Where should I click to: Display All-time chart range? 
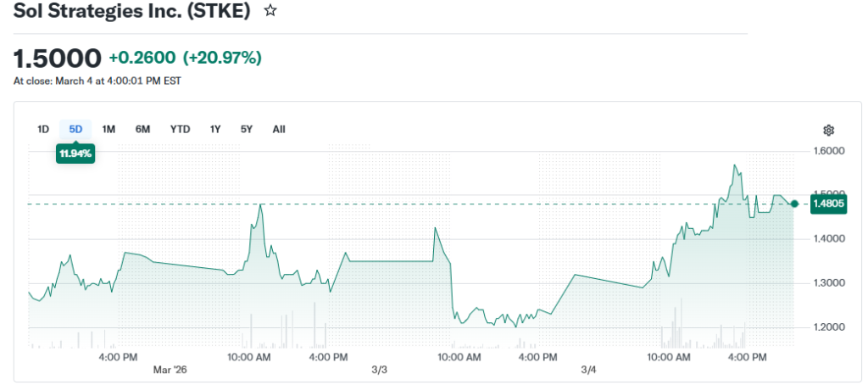(x=279, y=129)
